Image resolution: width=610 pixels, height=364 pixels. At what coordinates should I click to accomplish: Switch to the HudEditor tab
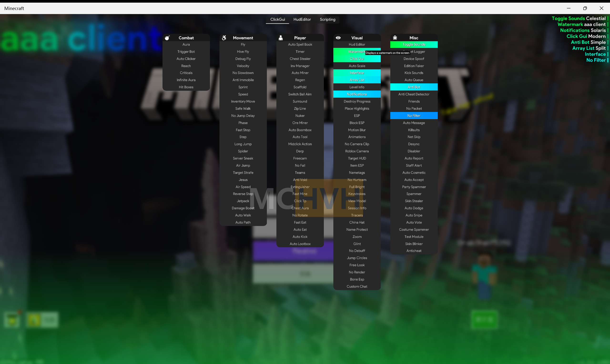[302, 19]
